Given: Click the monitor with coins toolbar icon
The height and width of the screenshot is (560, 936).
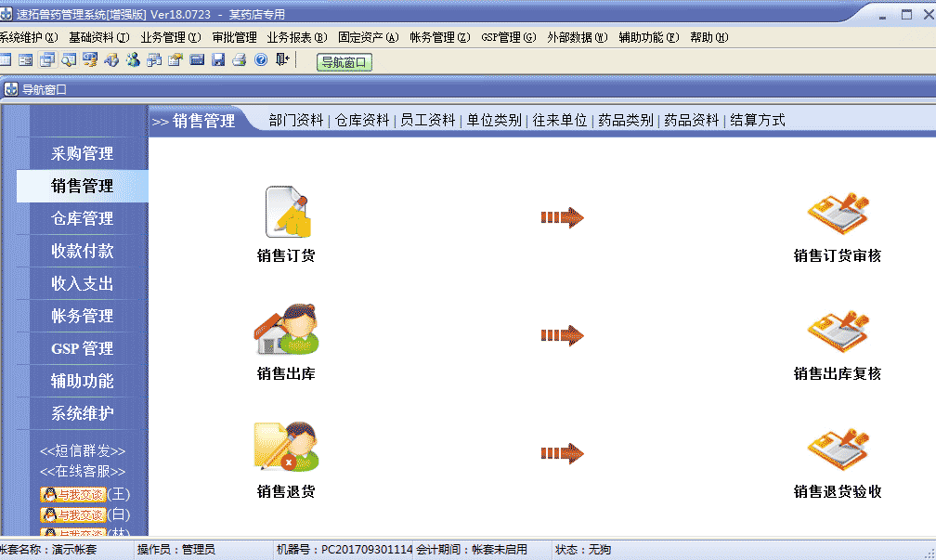Looking at the screenshot, I should click(90, 59).
